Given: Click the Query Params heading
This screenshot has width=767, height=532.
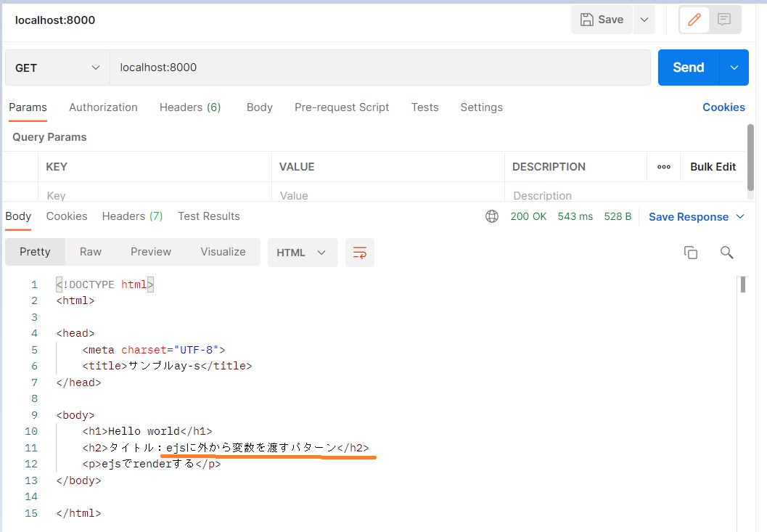Looking at the screenshot, I should (x=49, y=137).
